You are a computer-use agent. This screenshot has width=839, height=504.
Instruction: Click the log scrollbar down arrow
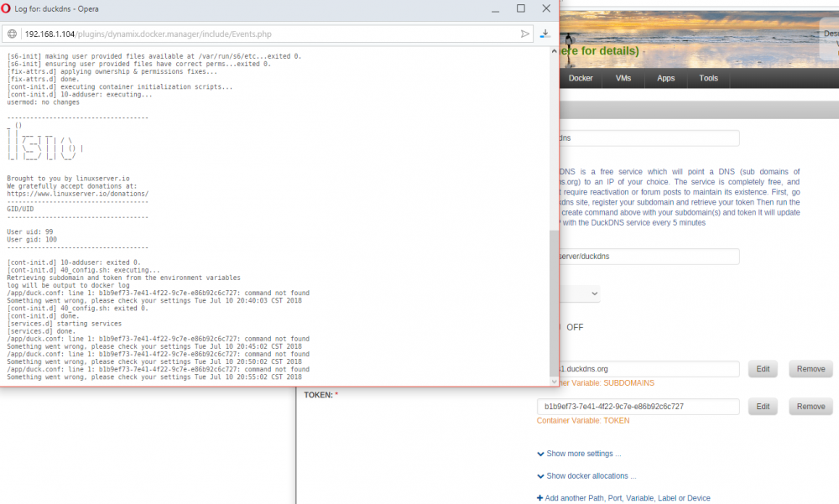point(554,382)
